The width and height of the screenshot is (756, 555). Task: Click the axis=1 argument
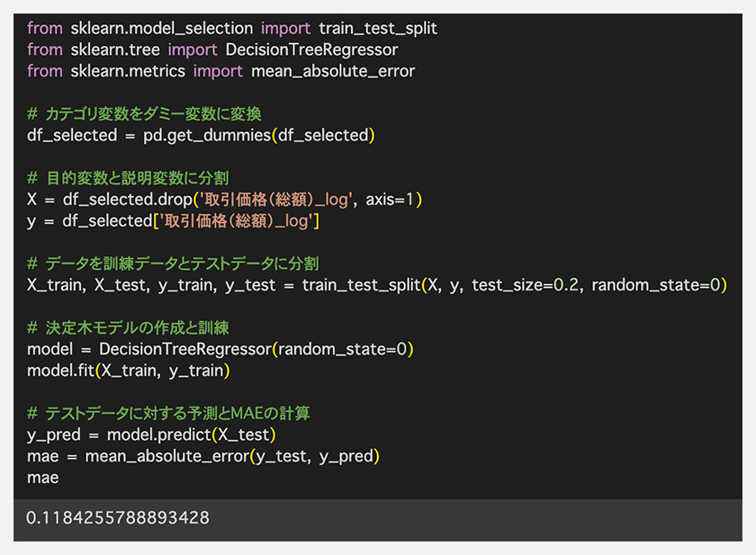[390, 200]
